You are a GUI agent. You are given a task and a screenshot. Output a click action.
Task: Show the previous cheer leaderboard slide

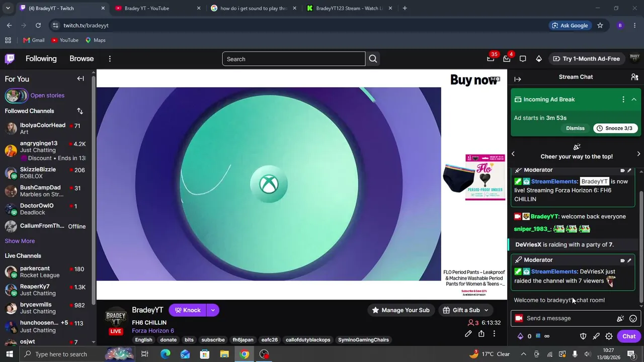pyautogui.click(x=513, y=154)
